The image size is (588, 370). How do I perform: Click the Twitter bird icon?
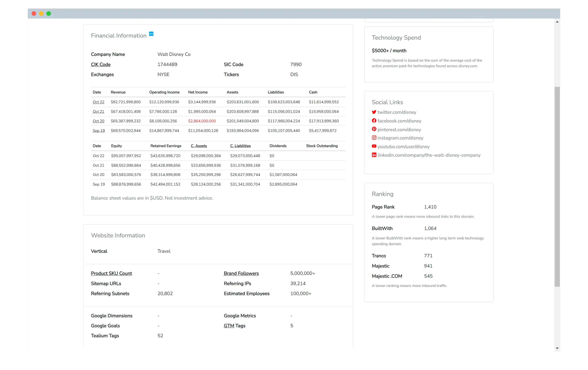click(374, 112)
